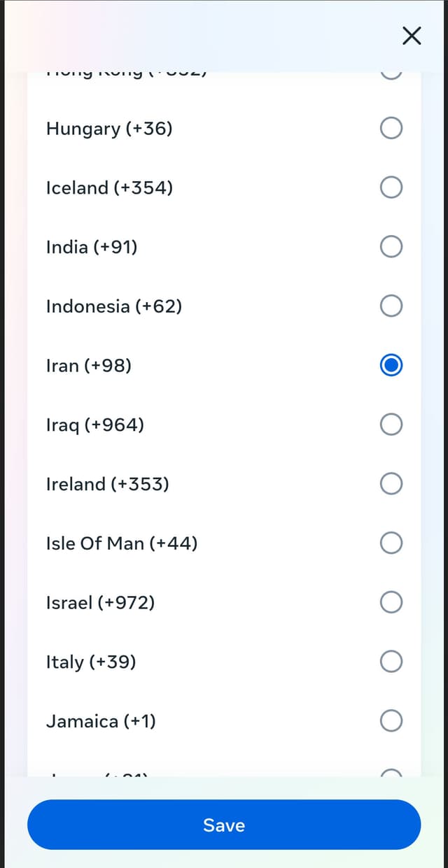This screenshot has height=868, width=448.
Task: Tap the Iraq (+964) country label
Action: tap(95, 425)
